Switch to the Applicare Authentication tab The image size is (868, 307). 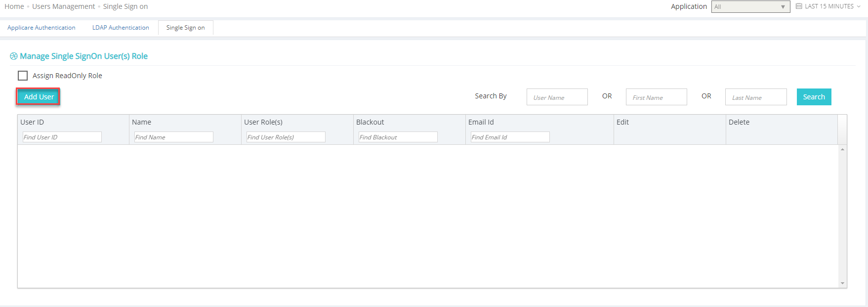point(41,28)
